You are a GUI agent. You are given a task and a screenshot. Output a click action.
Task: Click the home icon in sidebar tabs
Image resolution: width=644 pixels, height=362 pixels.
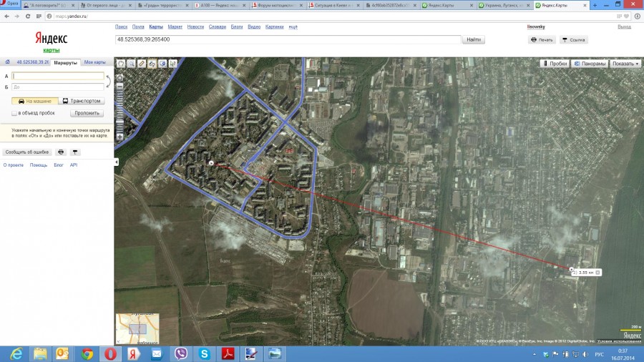[x=8, y=62]
